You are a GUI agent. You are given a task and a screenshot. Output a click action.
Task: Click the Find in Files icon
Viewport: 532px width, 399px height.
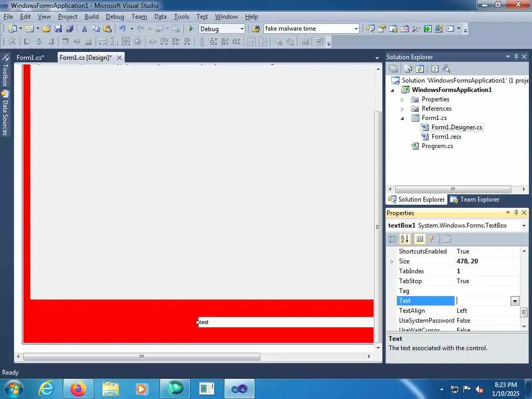[256, 29]
